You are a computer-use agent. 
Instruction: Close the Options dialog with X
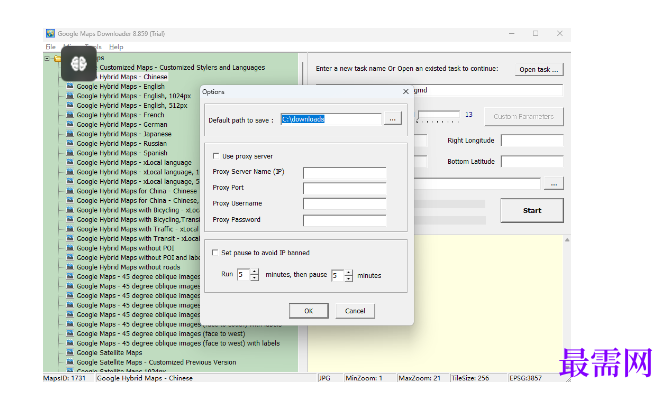[x=406, y=92]
